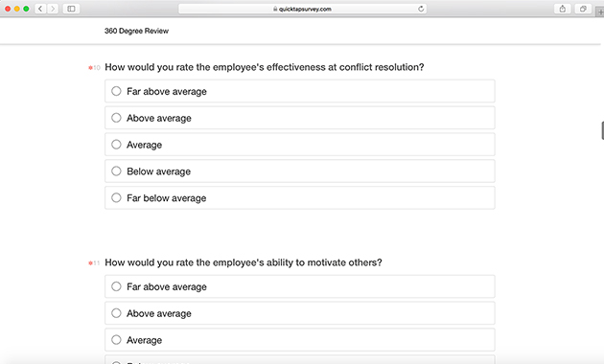Viewport: 604px width, 364px height.
Task: Click the lock icon in address bar
Action: pos(275,9)
